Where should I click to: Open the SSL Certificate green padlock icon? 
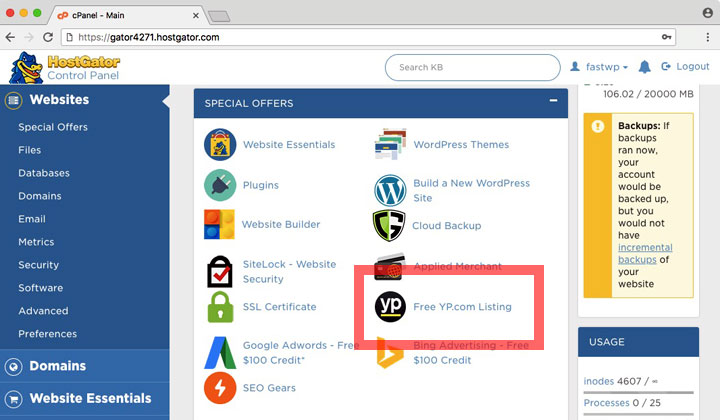[220, 307]
